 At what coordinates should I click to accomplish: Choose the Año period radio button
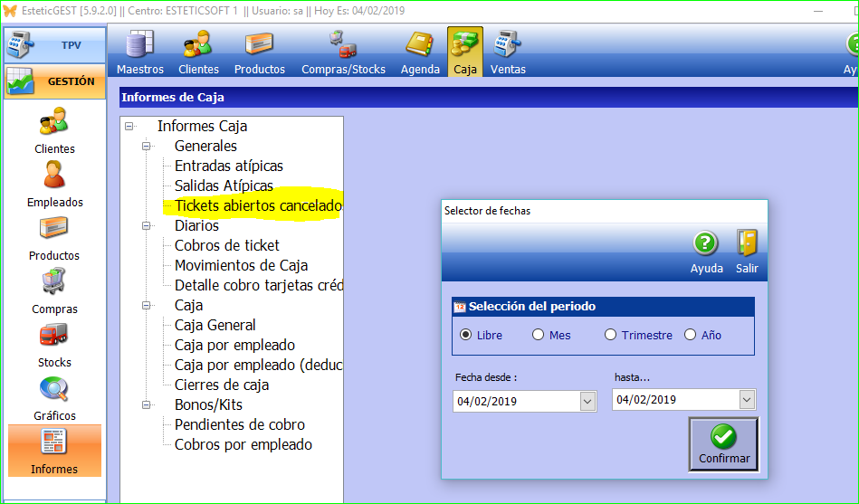691,335
